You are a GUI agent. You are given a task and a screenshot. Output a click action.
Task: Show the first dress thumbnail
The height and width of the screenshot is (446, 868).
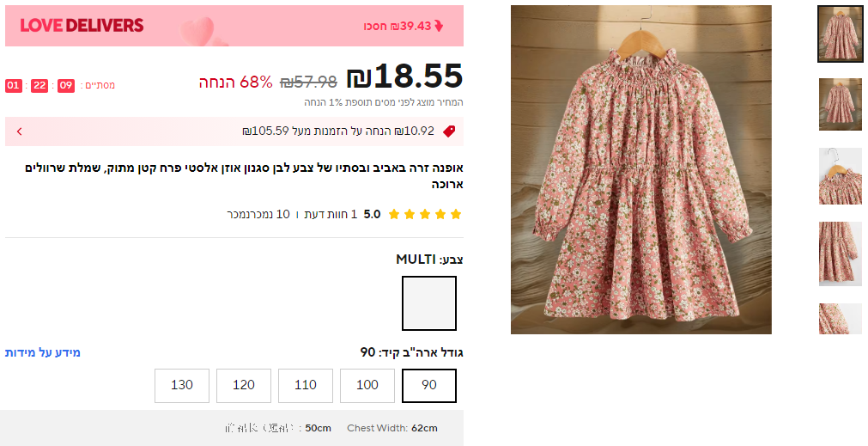pos(840,34)
